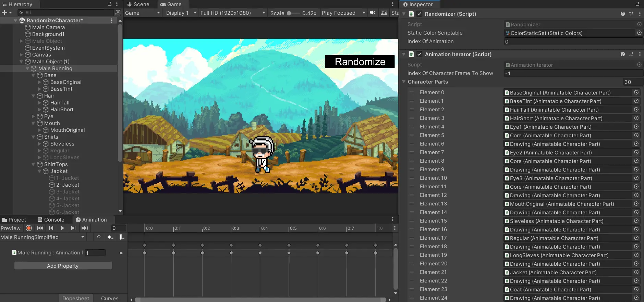Mute game audio with speaker icon

click(373, 13)
